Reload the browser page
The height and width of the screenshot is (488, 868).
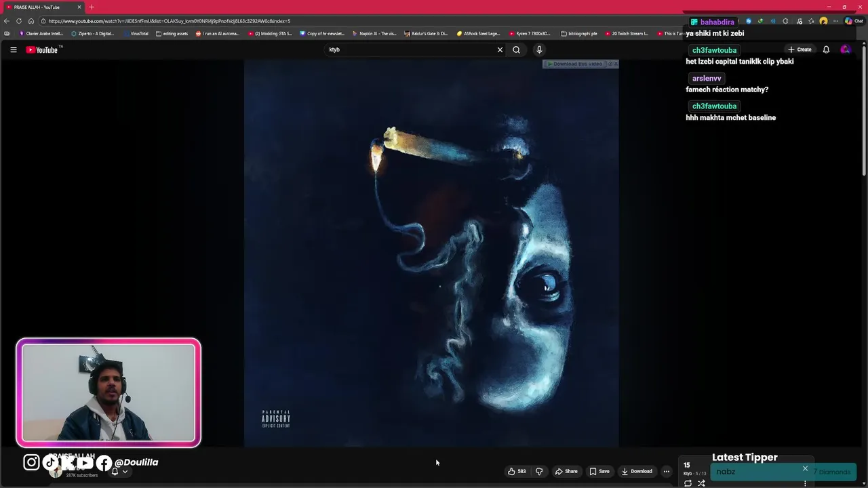[x=19, y=21]
